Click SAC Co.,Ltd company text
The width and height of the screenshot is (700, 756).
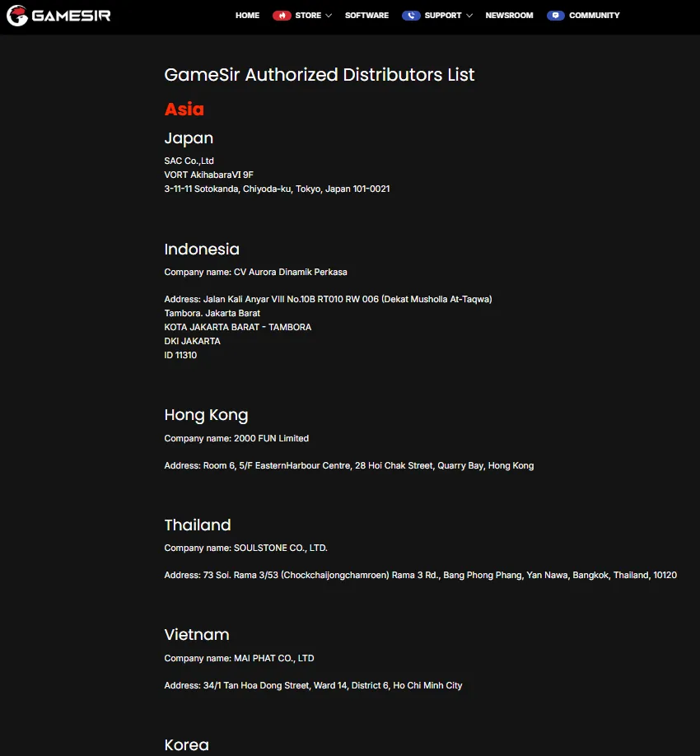coord(189,161)
